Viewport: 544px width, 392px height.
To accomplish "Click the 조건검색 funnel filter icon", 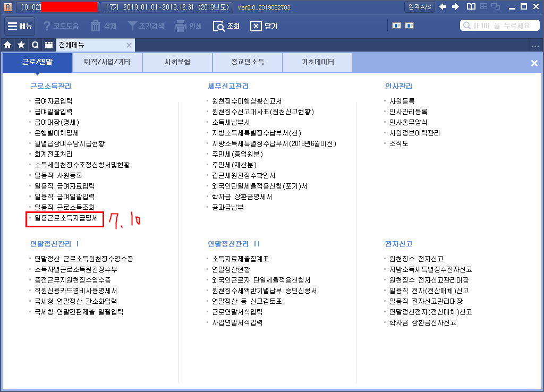I will point(132,25).
